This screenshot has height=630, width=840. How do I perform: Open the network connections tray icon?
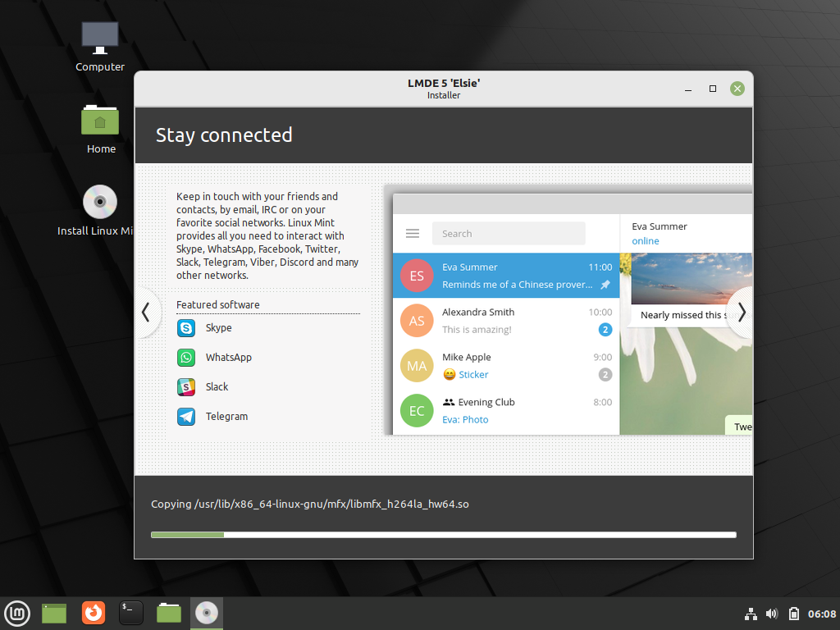click(x=751, y=614)
